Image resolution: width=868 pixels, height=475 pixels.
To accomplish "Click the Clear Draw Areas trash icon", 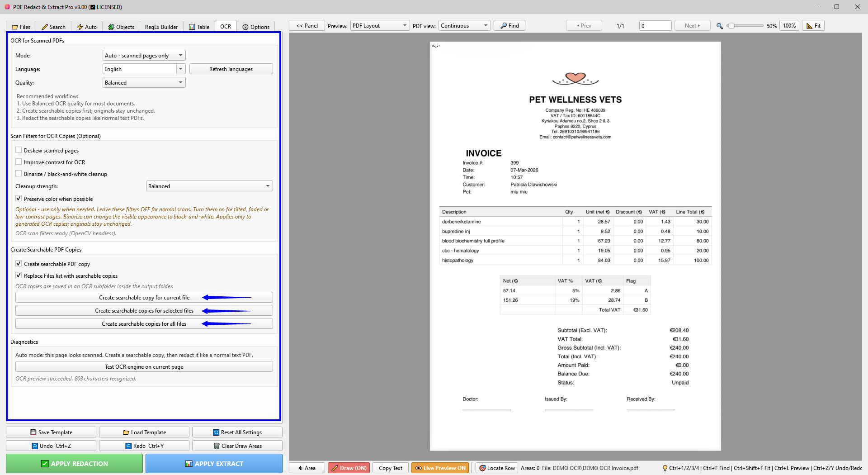I will pos(217,446).
